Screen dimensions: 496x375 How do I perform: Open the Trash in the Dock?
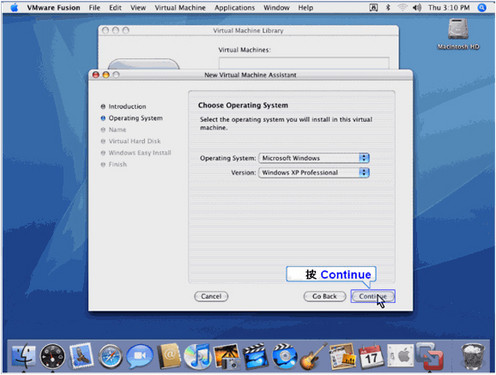473,357
